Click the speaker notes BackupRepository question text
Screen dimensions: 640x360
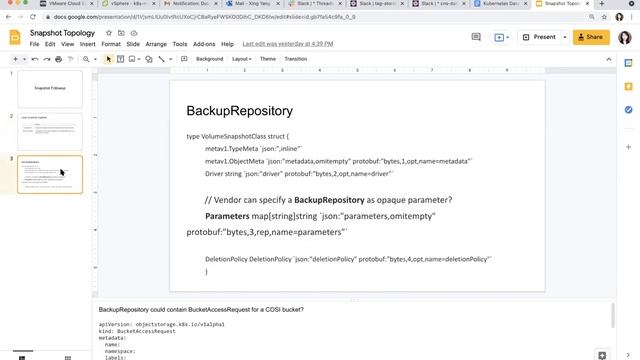(201, 310)
